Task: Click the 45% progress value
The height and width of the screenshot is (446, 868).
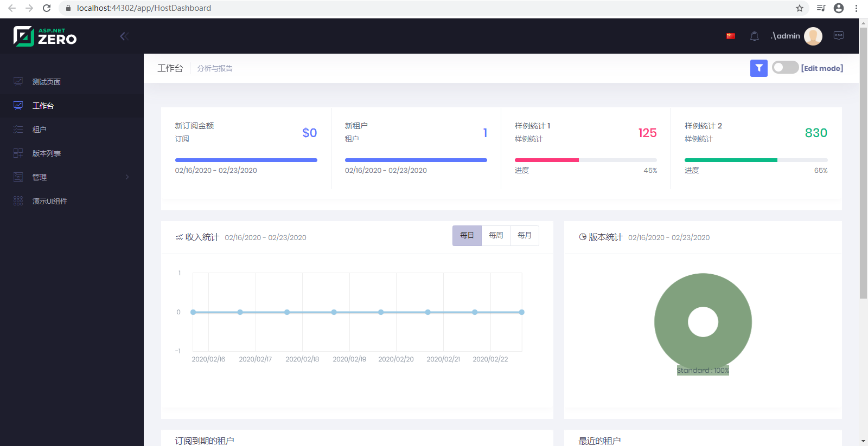Action: point(650,170)
